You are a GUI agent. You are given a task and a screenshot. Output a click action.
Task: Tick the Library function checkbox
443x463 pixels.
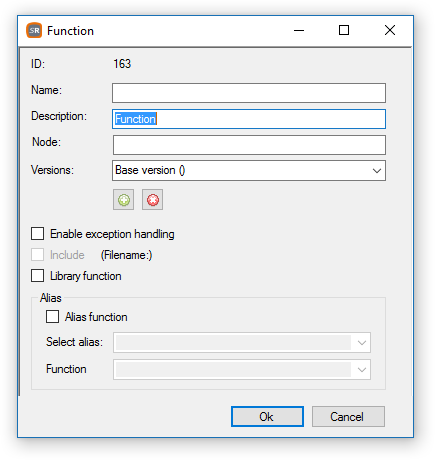[x=38, y=276]
